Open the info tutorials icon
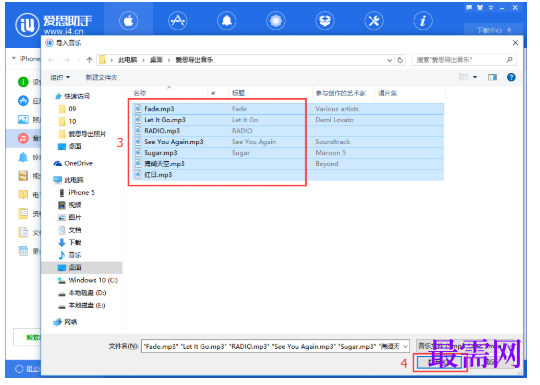Image resolution: width=540 pixels, height=385 pixels. pyautogui.click(x=423, y=21)
